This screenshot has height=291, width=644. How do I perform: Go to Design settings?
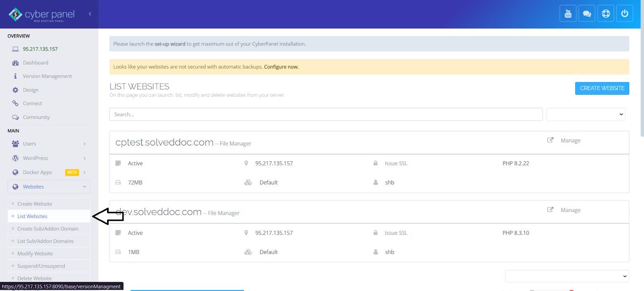pos(31,90)
